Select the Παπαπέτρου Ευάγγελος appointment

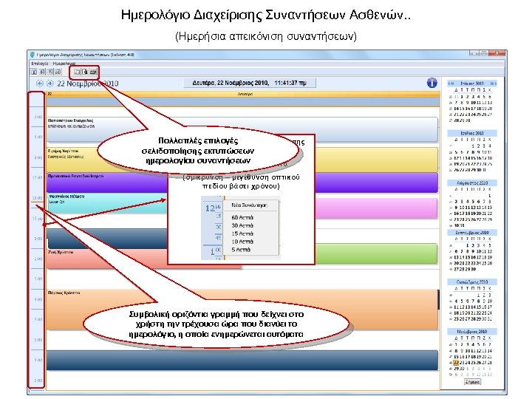click(242, 129)
